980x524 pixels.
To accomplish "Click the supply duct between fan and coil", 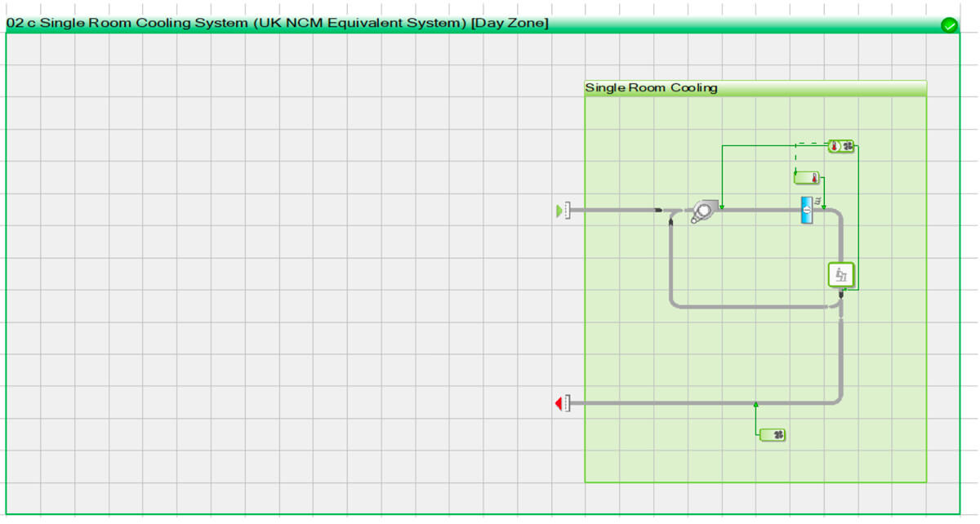I will [759, 211].
